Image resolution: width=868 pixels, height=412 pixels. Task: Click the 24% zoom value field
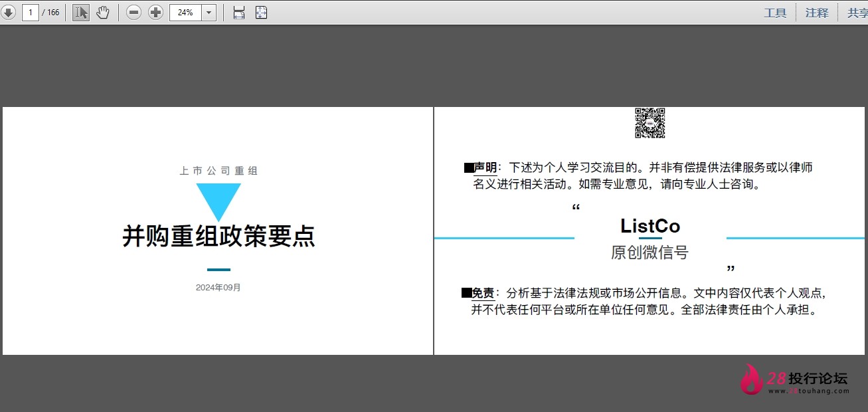coord(185,13)
